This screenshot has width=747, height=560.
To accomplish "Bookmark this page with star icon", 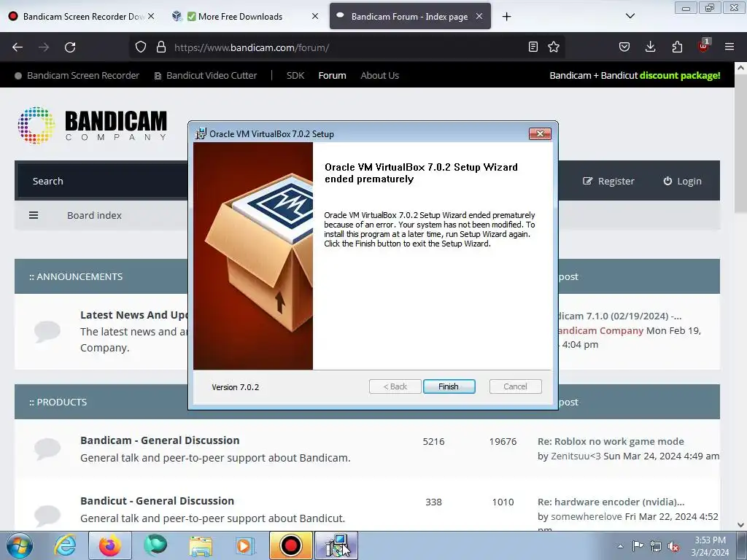I will pyautogui.click(x=553, y=47).
